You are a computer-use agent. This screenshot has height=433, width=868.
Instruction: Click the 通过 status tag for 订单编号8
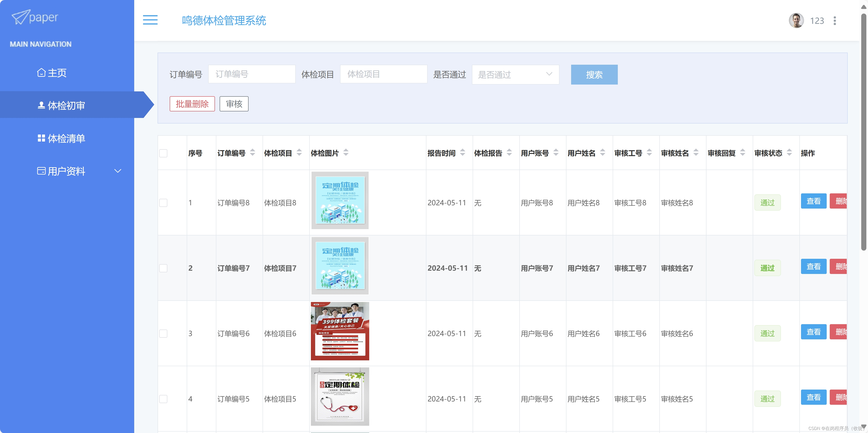(x=767, y=203)
